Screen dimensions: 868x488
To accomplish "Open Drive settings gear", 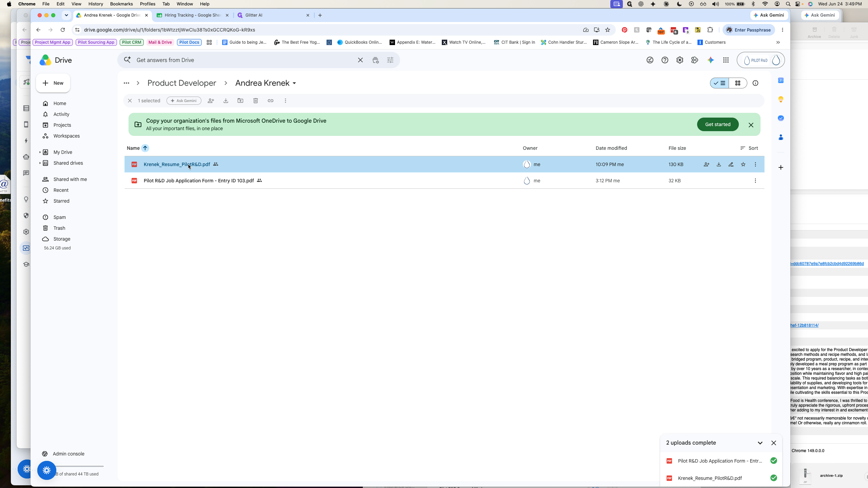I will [x=680, y=60].
